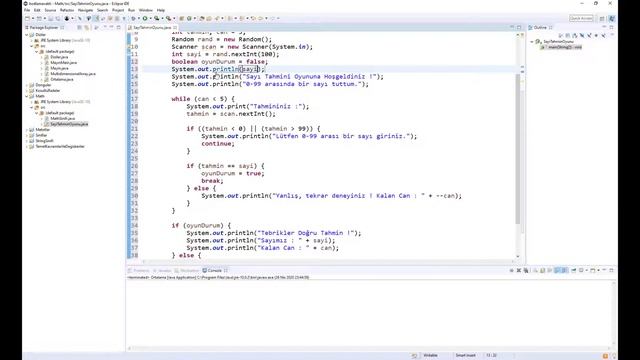Screen dimensions: 640x360
Task: Collapse SayiTahminOyunu class in Outline
Action: coord(532,42)
